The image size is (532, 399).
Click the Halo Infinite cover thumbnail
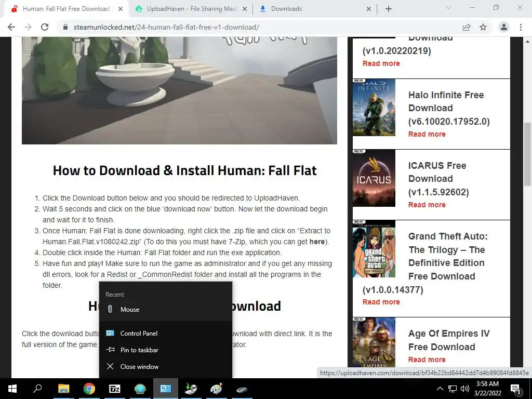coord(374,108)
